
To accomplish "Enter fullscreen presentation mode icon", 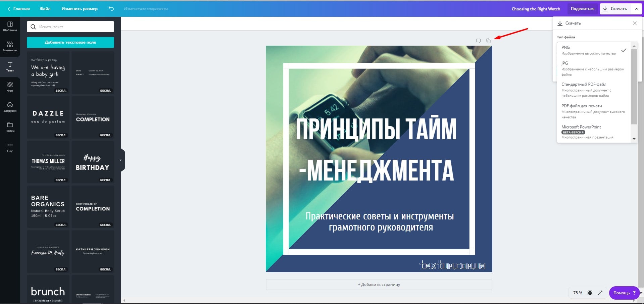I will (600, 293).
